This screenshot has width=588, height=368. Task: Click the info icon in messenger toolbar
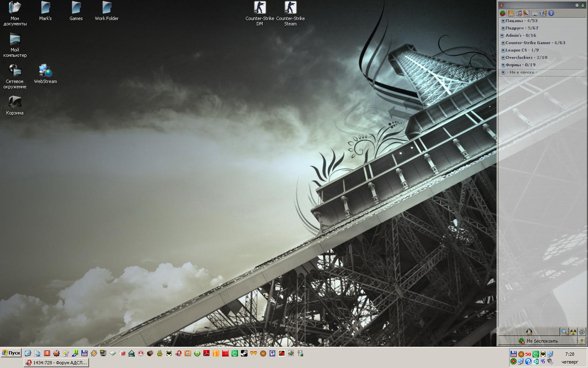tap(551, 13)
